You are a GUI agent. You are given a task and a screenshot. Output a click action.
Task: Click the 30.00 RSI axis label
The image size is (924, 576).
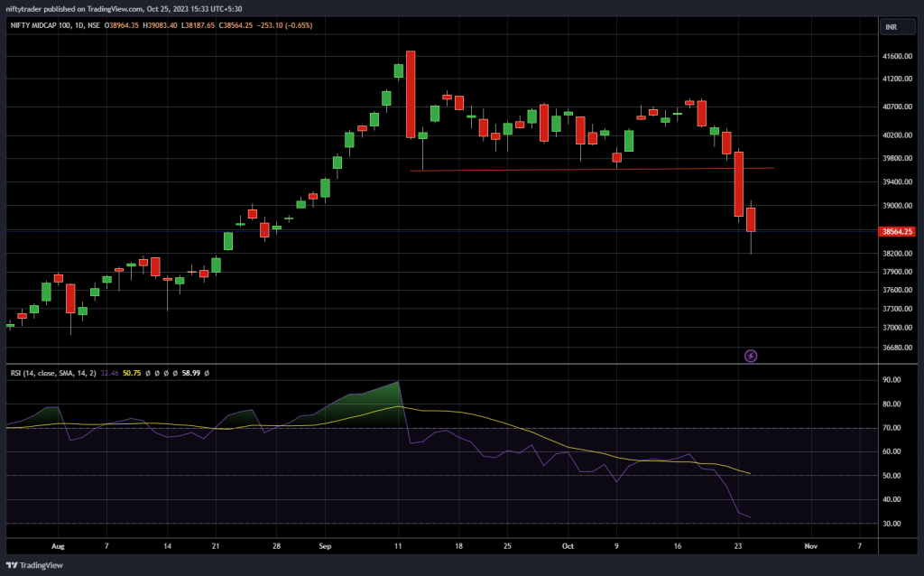pyautogui.click(x=892, y=524)
